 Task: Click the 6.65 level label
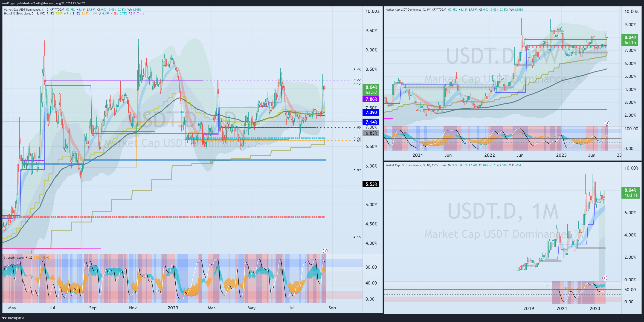click(357, 141)
